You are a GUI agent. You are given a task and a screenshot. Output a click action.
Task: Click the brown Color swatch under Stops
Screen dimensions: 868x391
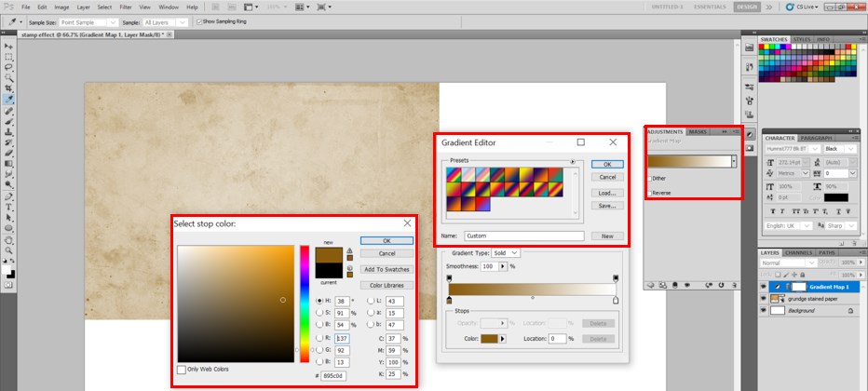[x=489, y=339]
